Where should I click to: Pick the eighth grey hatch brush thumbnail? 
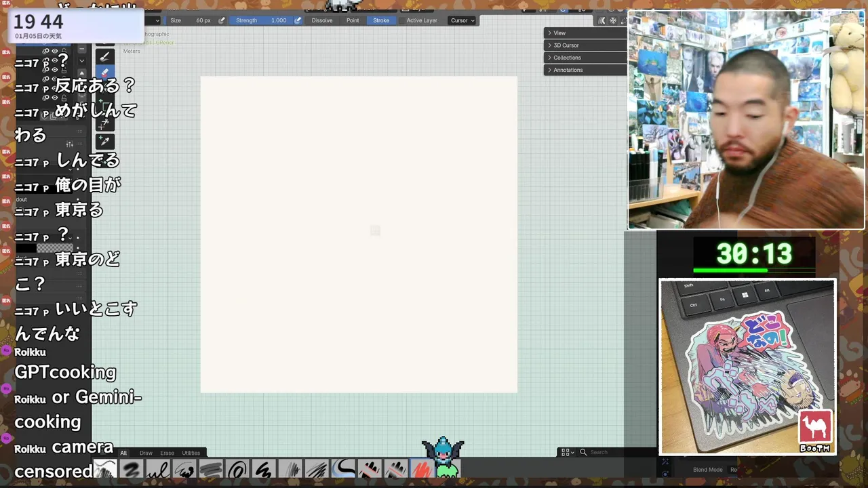point(290,469)
